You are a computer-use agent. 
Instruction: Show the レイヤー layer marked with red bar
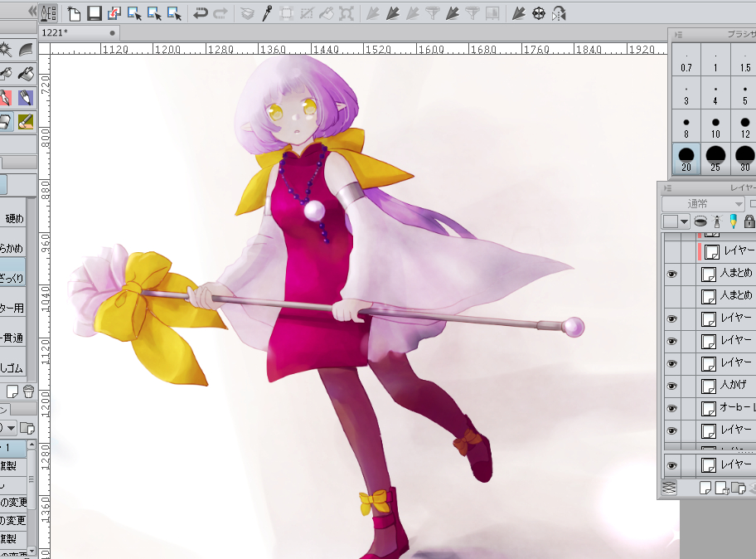point(672,251)
